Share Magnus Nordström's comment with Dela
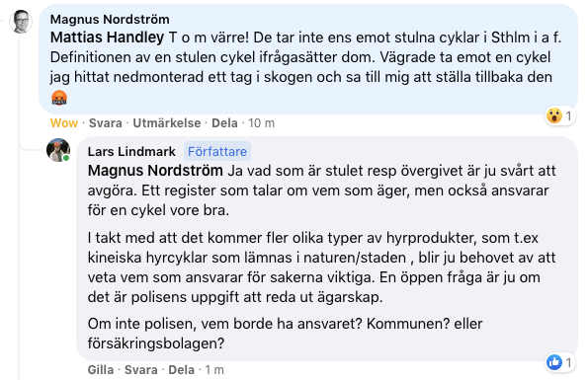Image resolution: width=588 pixels, height=380 pixels. click(224, 123)
